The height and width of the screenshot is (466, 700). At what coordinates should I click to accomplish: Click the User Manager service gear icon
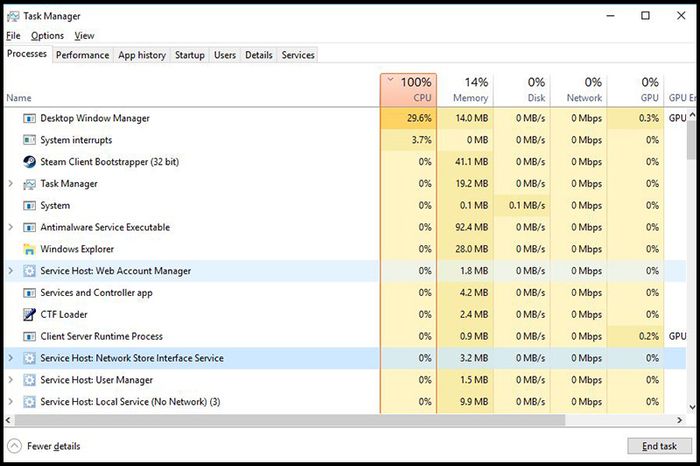(x=29, y=380)
